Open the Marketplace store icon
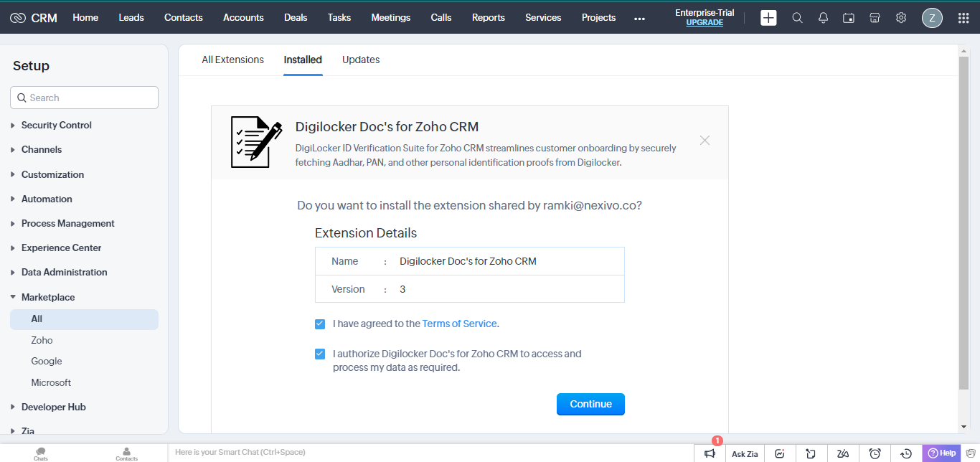 click(x=875, y=18)
